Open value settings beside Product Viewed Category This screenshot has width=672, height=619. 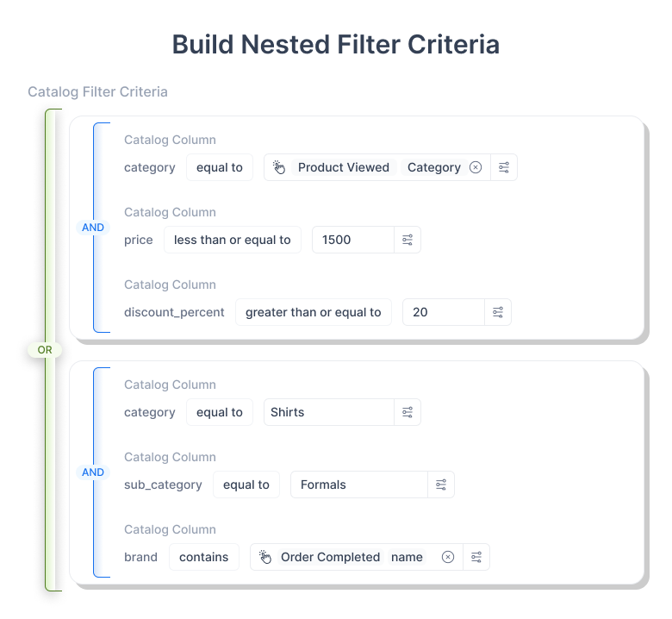pos(505,167)
